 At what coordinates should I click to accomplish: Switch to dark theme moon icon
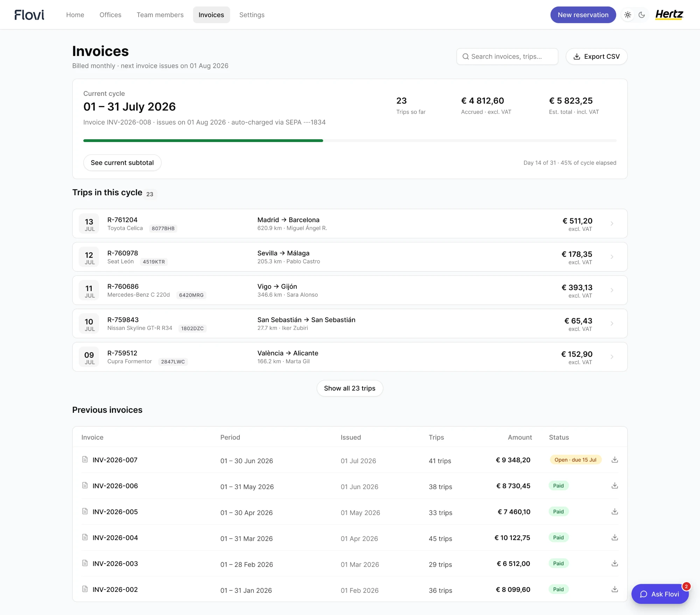(x=642, y=15)
